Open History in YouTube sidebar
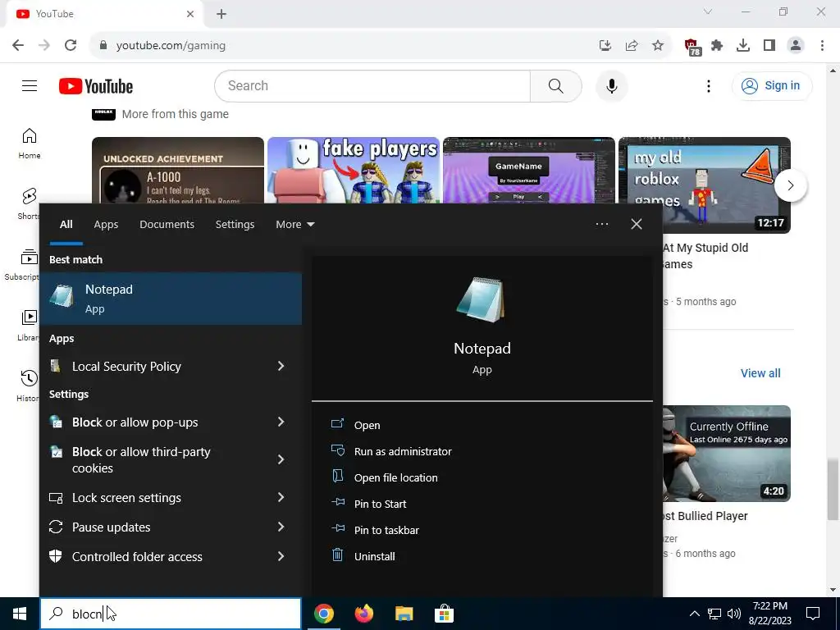840x630 pixels. [x=28, y=386]
